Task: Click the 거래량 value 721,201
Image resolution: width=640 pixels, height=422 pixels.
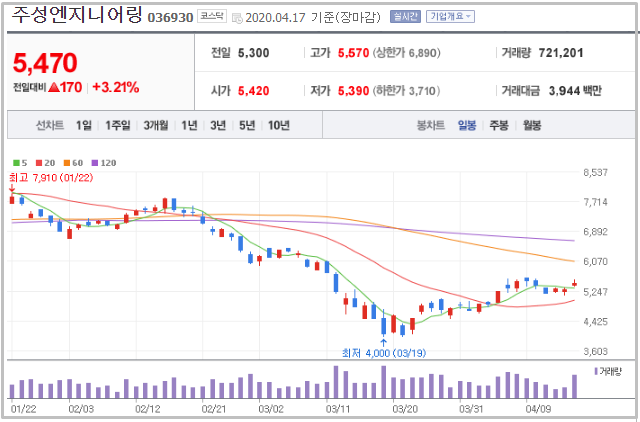Action: point(561,53)
